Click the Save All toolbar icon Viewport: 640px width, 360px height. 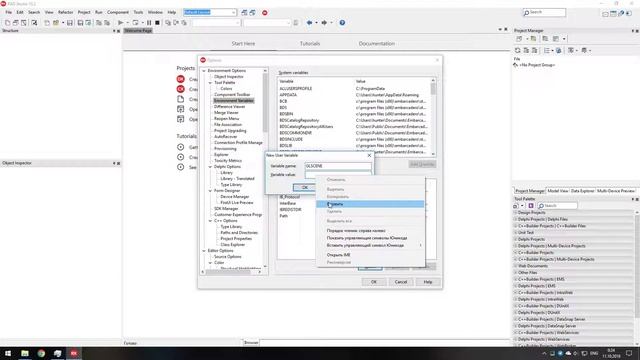pyautogui.click(x=80, y=23)
